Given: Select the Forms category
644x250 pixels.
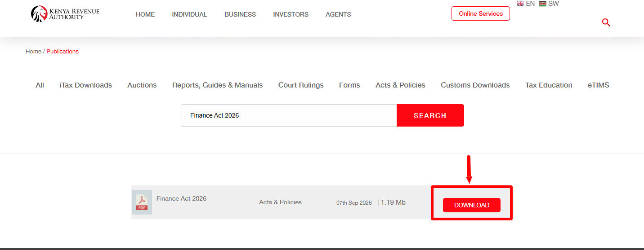Looking at the screenshot, I should 349,85.
